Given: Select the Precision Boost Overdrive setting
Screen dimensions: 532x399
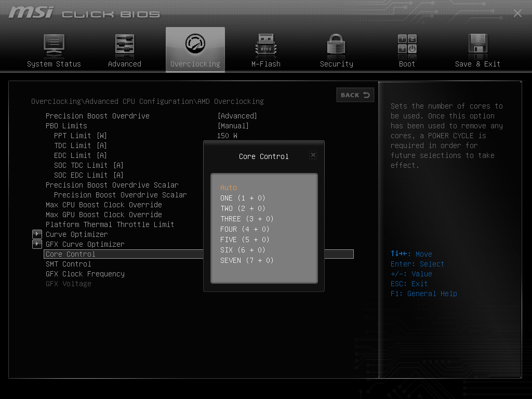Looking at the screenshot, I should 97,116.
